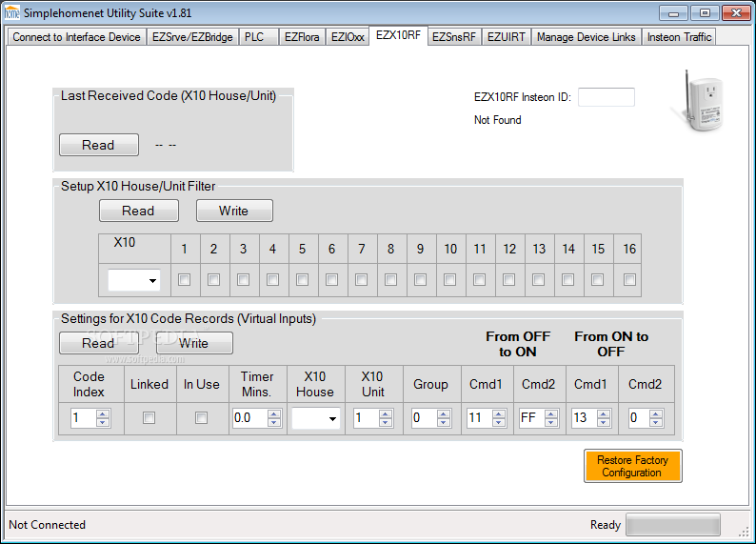This screenshot has width=756, height=544.
Task: Decrease the Timer Mins value
Action: 274,422
